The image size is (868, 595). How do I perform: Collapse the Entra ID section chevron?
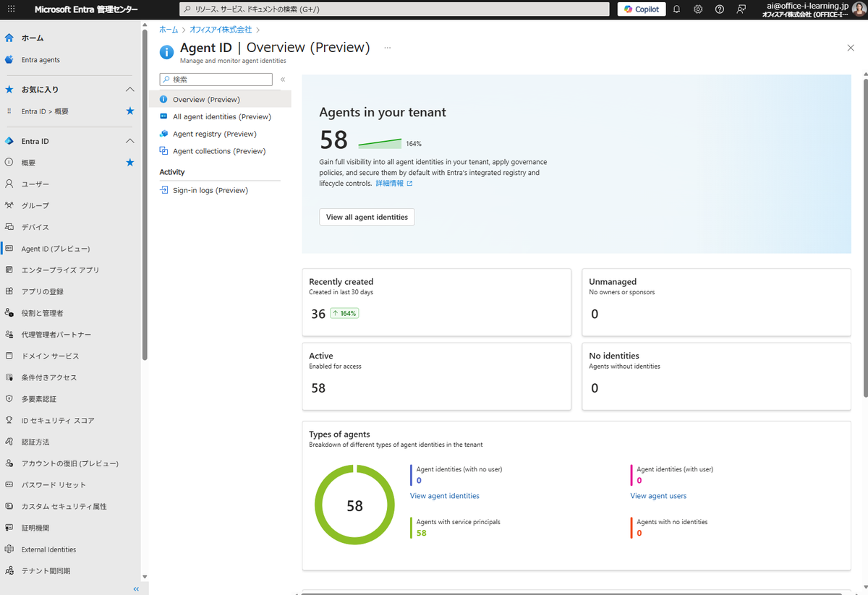[130, 141]
